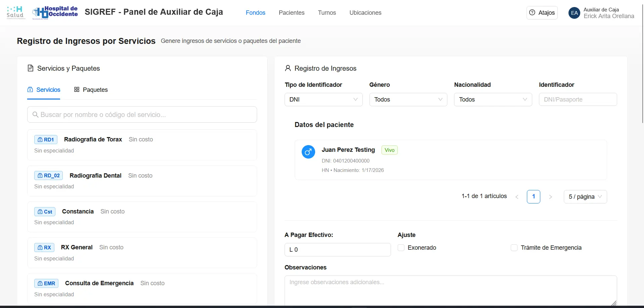Open the Nacionalidad dropdown

[x=493, y=100]
